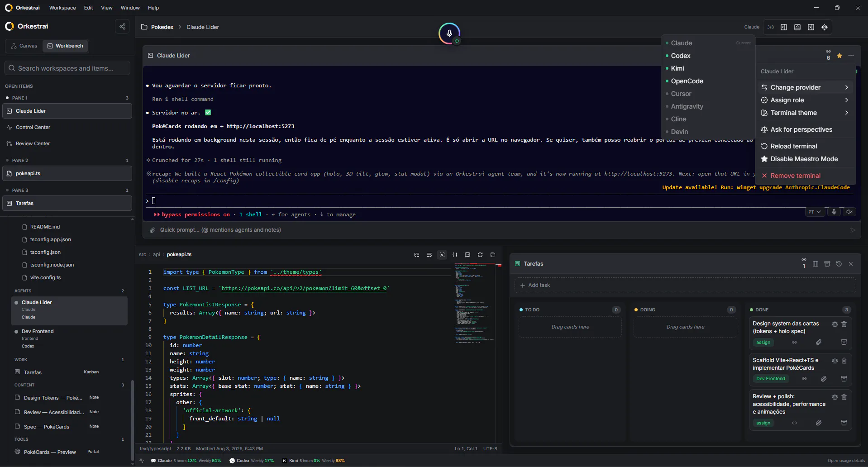Open README.md in the file tree
Screen dimensions: 868x467
coord(45,227)
